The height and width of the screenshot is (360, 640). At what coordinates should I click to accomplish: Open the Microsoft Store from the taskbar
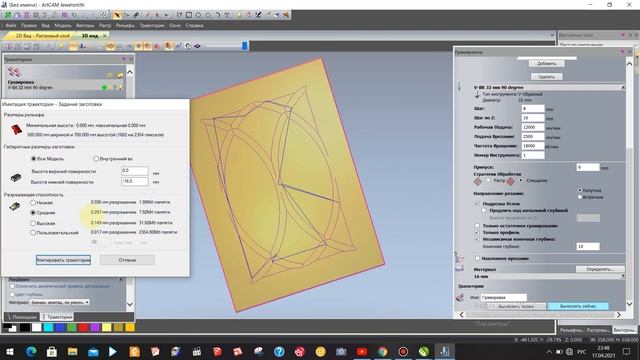click(52, 351)
